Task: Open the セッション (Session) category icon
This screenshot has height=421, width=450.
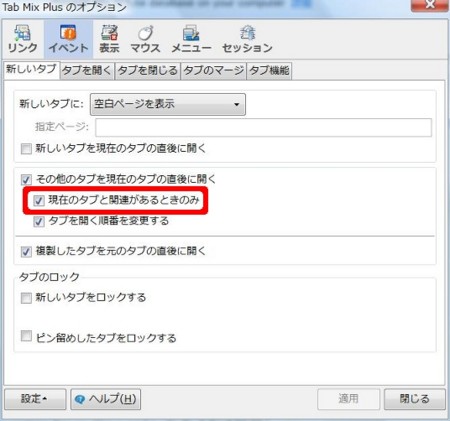Action: [x=247, y=39]
